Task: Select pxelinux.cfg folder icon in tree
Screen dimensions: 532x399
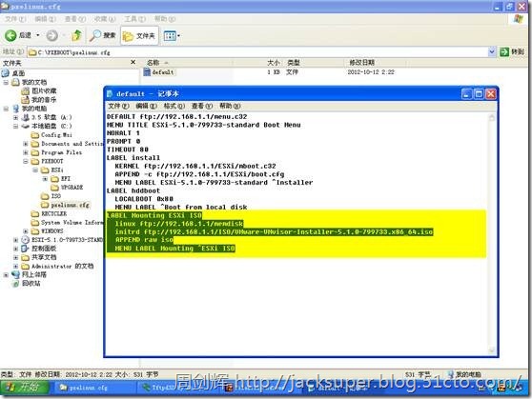Action: click(45, 205)
